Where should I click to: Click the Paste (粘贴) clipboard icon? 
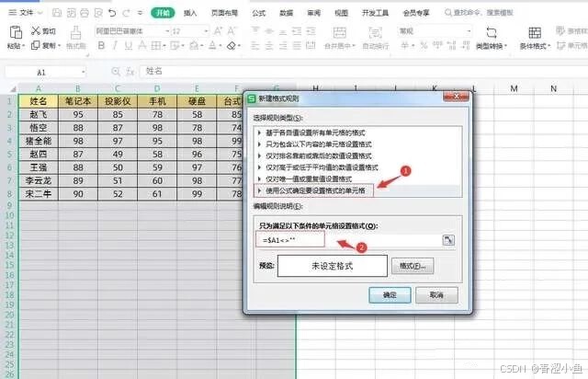[16, 32]
